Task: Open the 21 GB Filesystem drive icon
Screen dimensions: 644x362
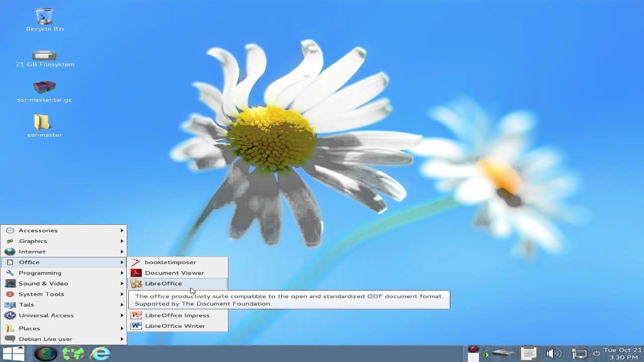Action: click(x=44, y=55)
